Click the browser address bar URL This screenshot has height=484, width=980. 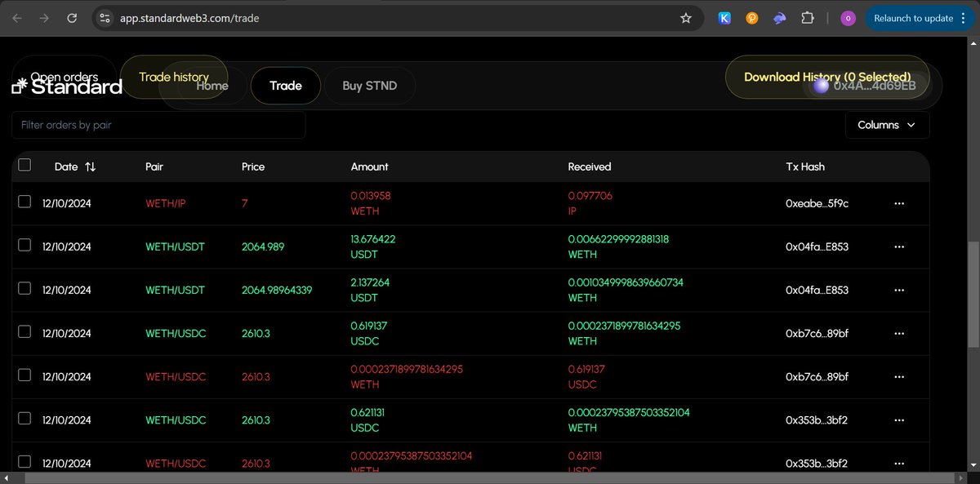(x=189, y=18)
